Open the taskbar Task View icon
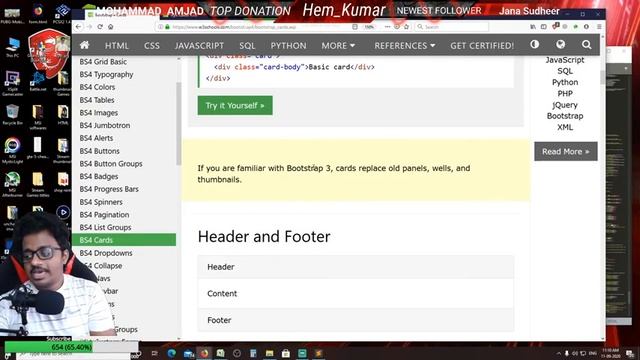640x360 pixels. coord(154,353)
